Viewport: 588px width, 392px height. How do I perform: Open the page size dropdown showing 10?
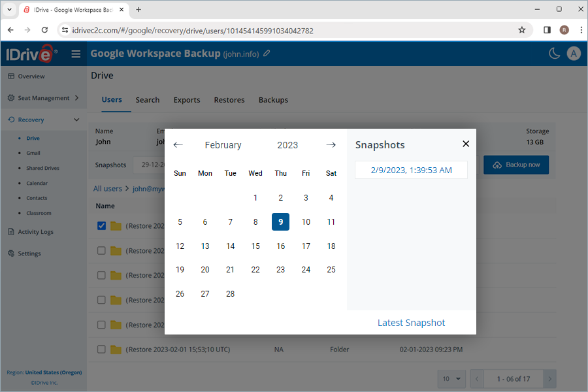(451, 378)
